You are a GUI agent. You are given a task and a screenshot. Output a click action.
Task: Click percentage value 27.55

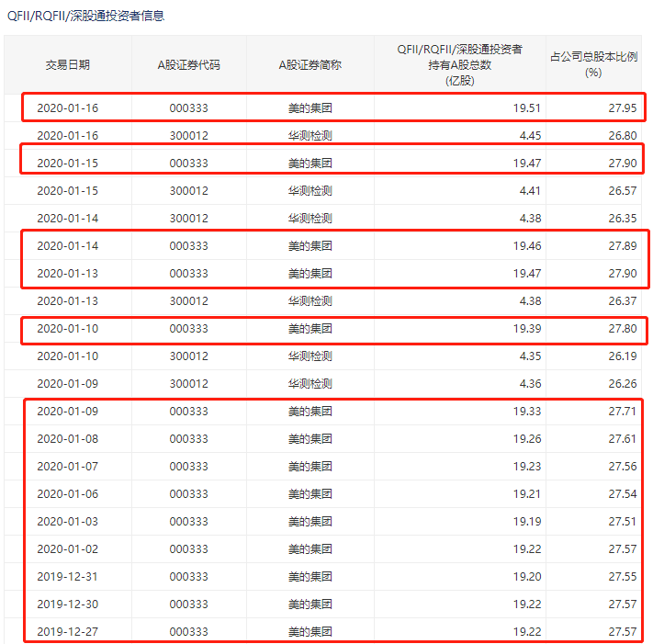(622, 577)
